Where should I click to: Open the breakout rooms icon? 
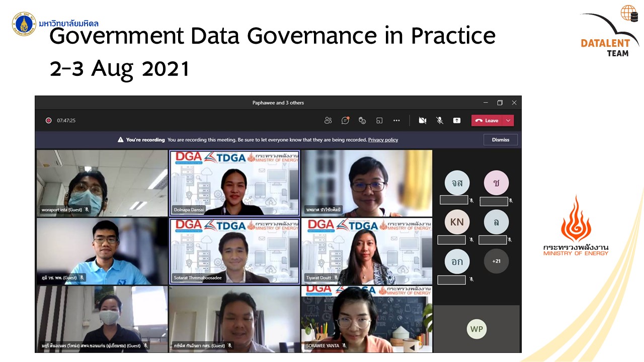(379, 121)
